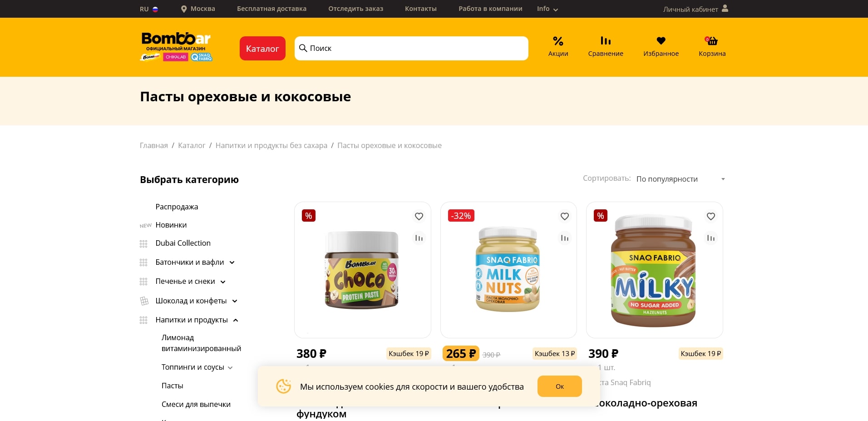Open the Акции percent icon
The image size is (868, 421).
coord(558,41)
